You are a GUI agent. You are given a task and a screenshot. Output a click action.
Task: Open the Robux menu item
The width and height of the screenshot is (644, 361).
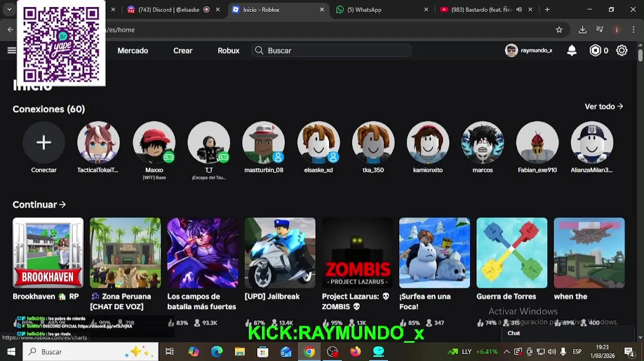point(228,50)
